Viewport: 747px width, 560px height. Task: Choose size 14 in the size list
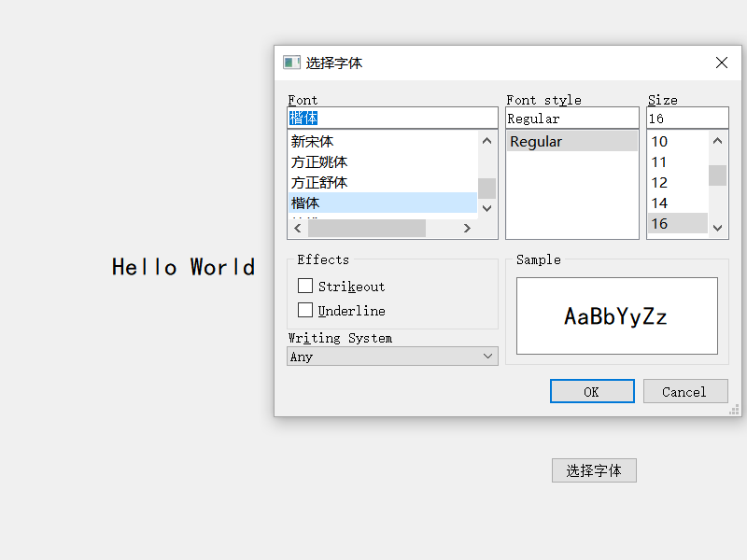[x=678, y=203]
